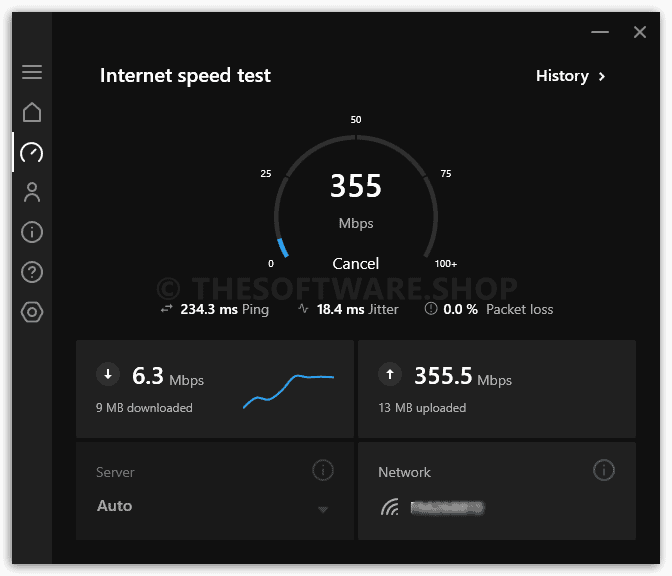Open the account person icon in the sidebar
Screen dimensions: 672x576
coord(32,192)
